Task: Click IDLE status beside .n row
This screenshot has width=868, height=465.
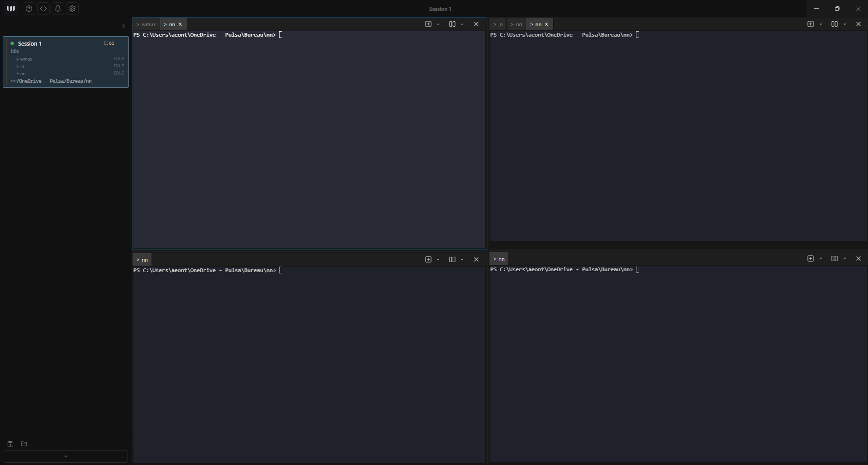Action: (x=119, y=66)
